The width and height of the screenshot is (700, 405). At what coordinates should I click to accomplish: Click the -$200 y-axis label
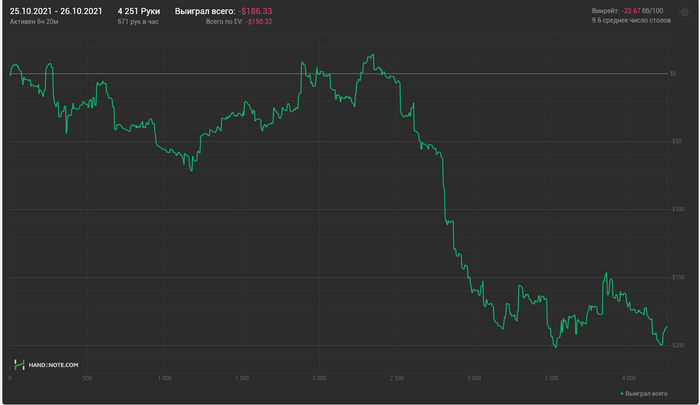click(x=677, y=345)
